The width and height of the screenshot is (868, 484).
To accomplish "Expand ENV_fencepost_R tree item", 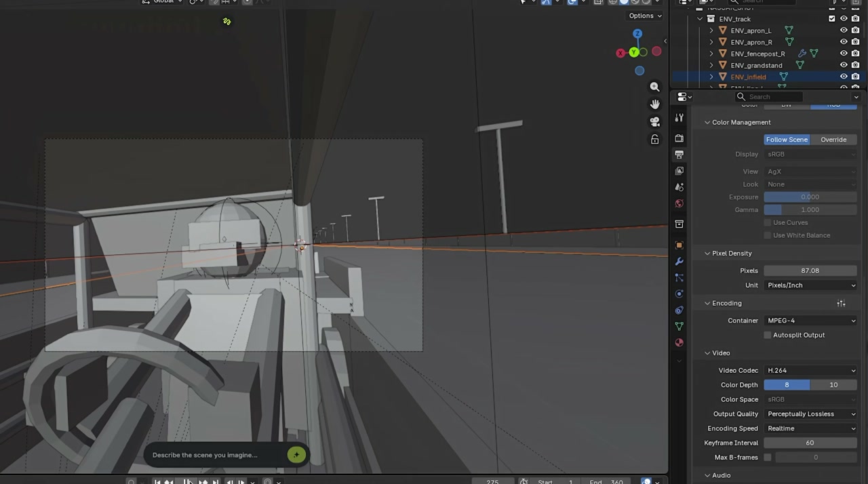I will (x=711, y=54).
